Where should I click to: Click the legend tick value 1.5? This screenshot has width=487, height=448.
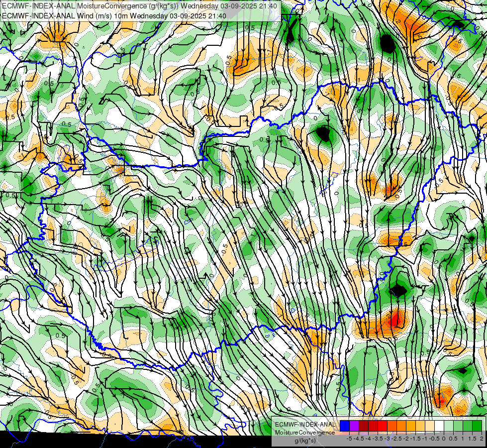coord(472,439)
